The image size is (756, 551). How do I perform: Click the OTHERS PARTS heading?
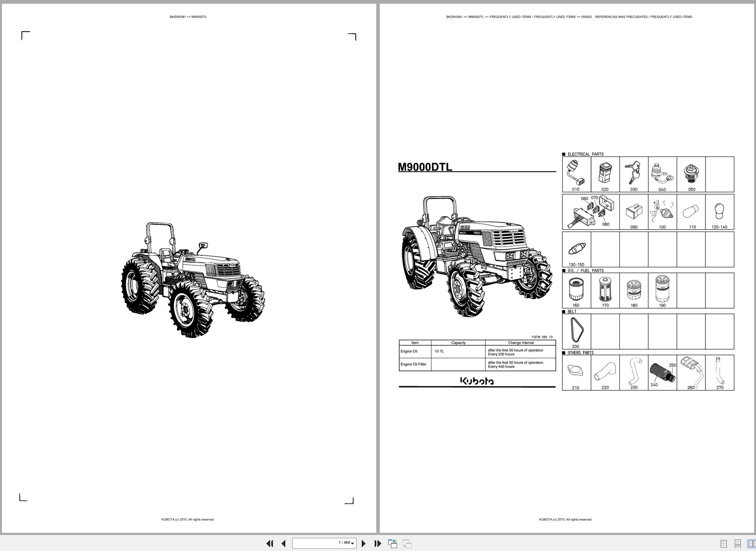coord(580,352)
